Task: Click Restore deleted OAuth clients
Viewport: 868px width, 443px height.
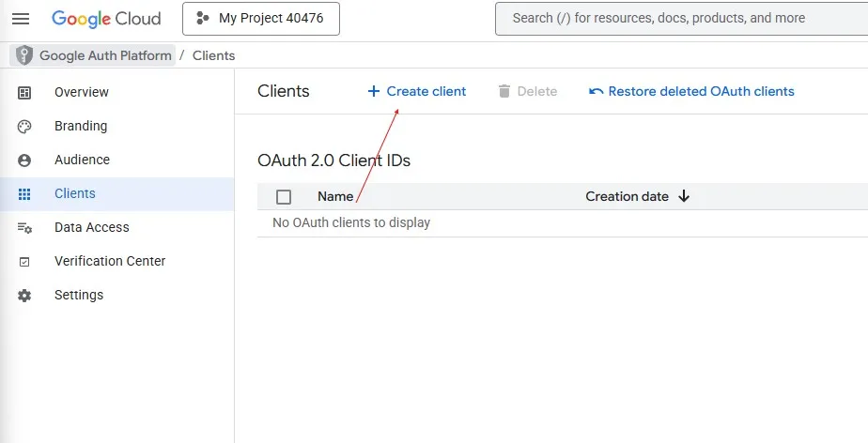Action: 691,91
